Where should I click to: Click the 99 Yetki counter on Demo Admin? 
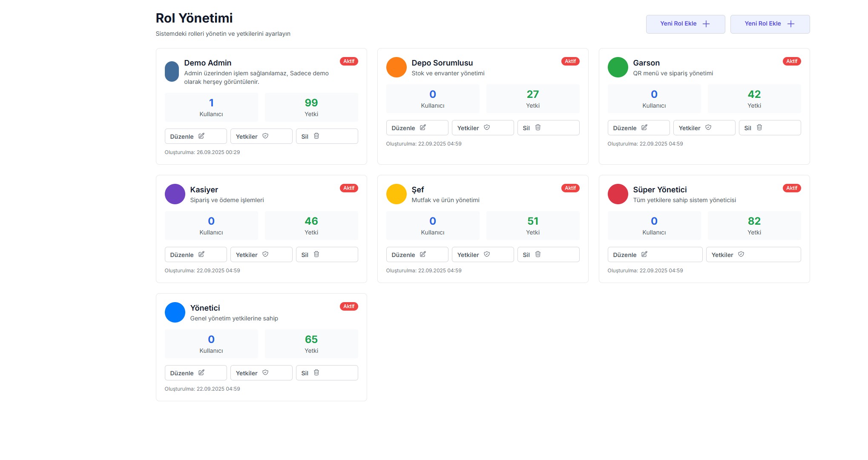pos(311,107)
